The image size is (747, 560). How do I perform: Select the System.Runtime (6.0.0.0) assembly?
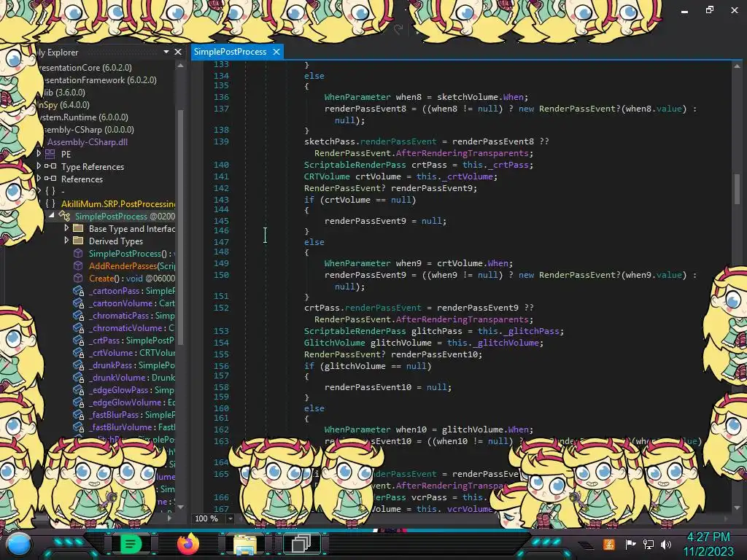click(x=83, y=117)
